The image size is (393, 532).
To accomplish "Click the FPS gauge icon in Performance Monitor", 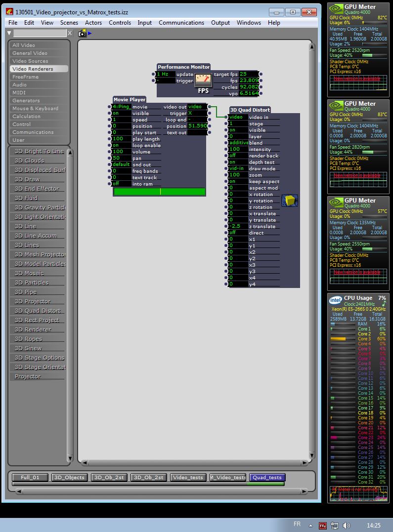I will (x=203, y=81).
